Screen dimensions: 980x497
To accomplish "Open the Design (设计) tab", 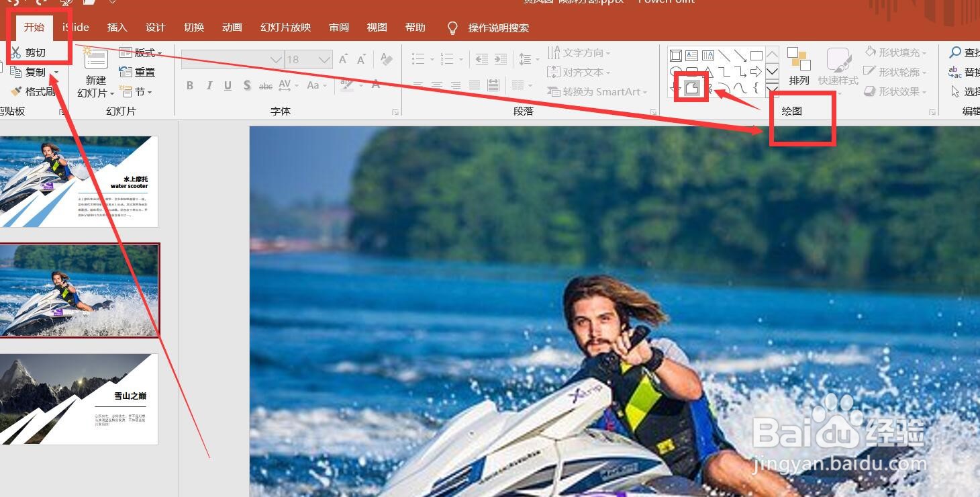I will click(155, 27).
